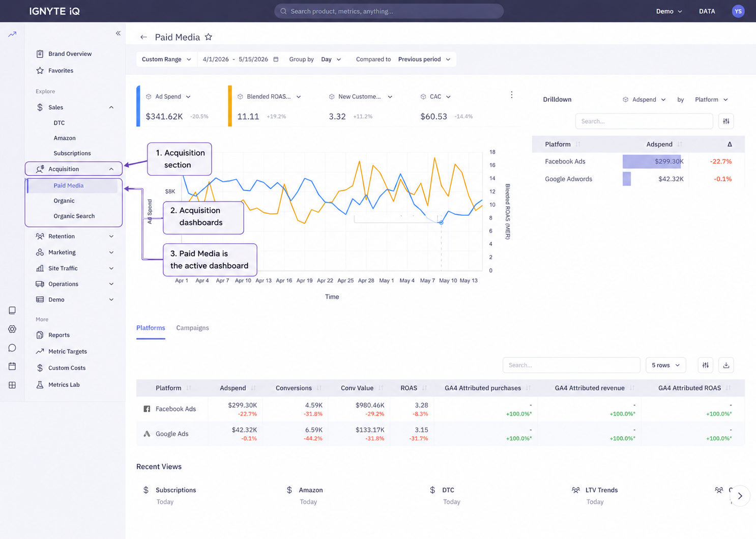This screenshot has width=756, height=539.
Task: Open Organic Search dashboard in sidebar
Action: coord(74,216)
